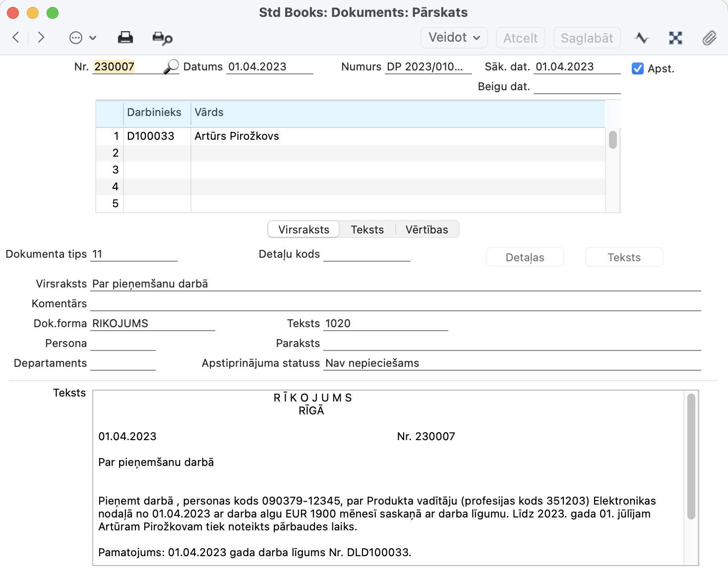Click the empty Paraksts field

point(512,343)
